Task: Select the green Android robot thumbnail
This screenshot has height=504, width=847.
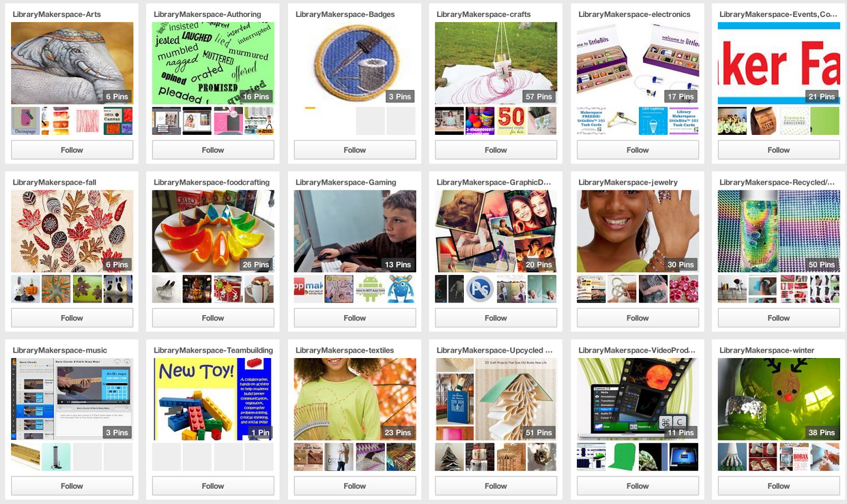Action: click(x=370, y=289)
